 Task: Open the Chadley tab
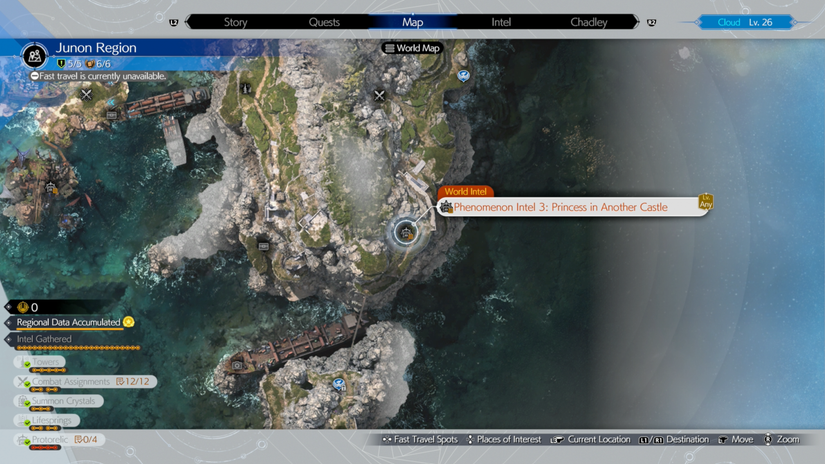pyautogui.click(x=589, y=22)
